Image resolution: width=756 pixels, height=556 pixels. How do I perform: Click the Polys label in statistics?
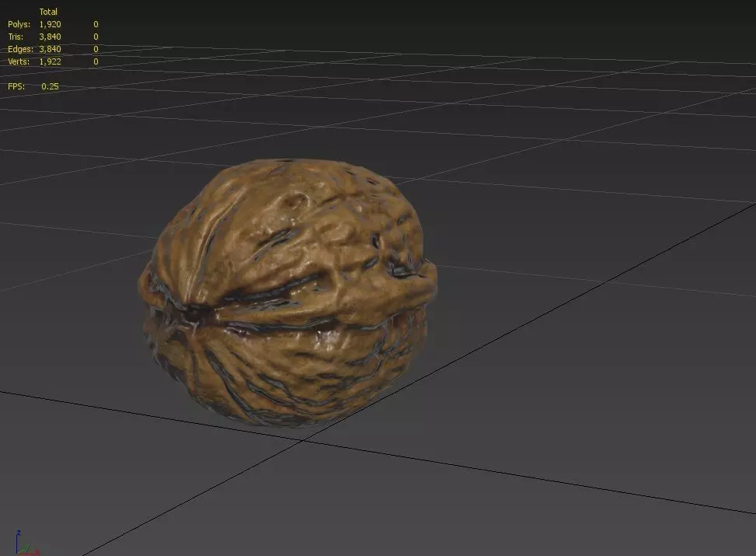tap(19, 24)
